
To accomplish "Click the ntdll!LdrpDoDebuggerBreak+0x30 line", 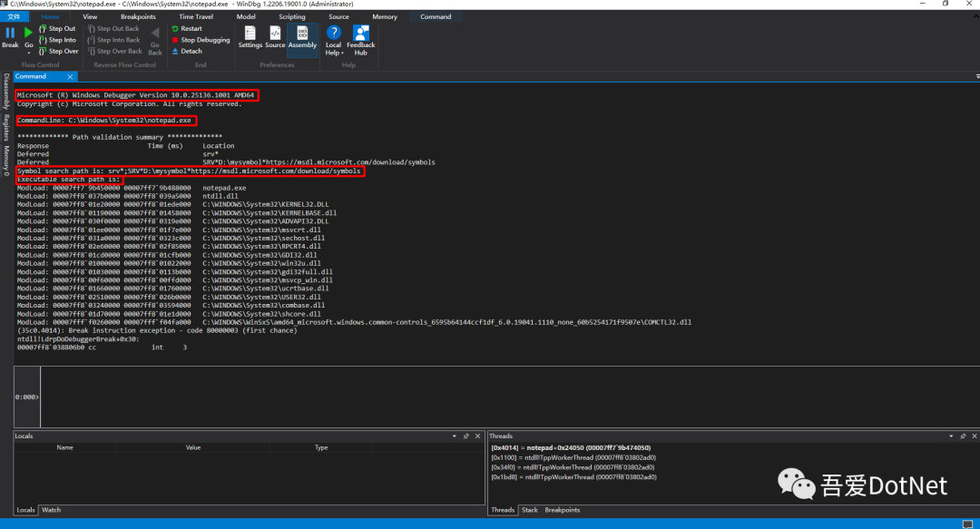I will (78, 339).
